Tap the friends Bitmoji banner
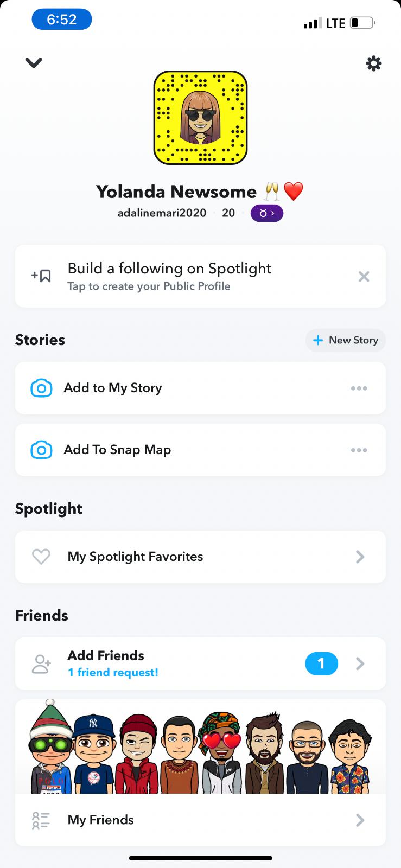The width and height of the screenshot is (401, 868). tap(200, 749)
